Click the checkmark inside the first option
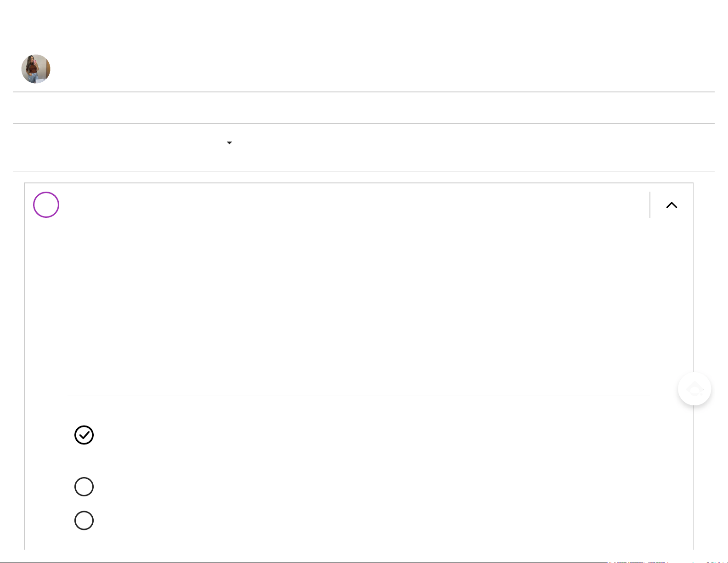Image resolution: width=728 pixels, height=563 pixels. click(84, 435)
